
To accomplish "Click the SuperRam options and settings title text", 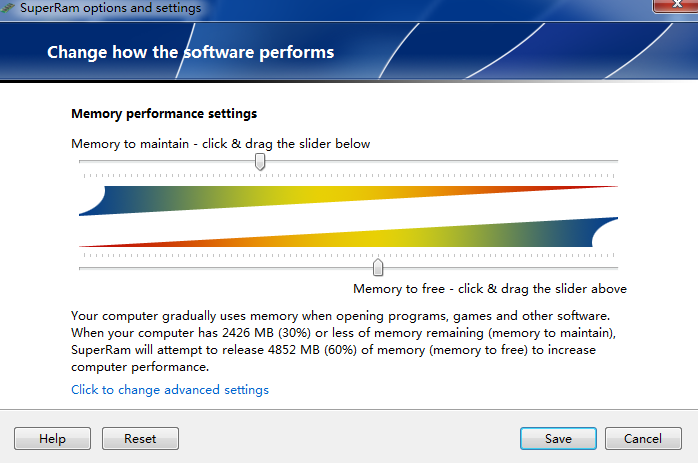I will 110,8.
